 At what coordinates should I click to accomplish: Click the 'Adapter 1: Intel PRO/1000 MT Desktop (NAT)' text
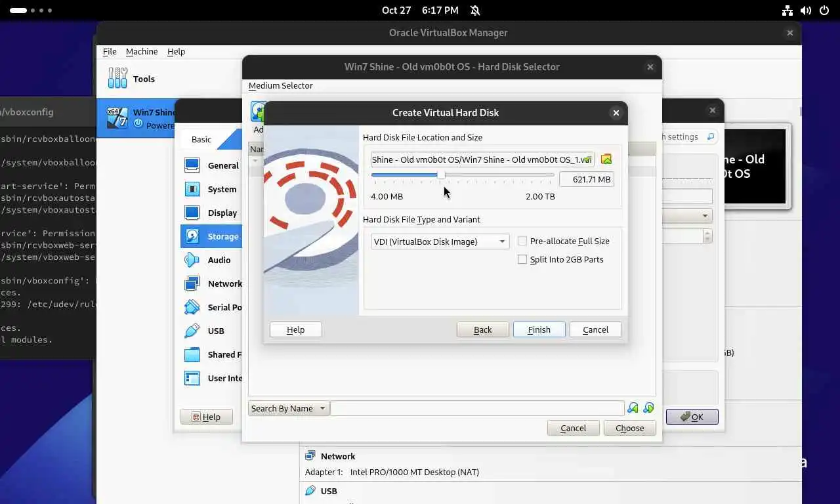392,472
